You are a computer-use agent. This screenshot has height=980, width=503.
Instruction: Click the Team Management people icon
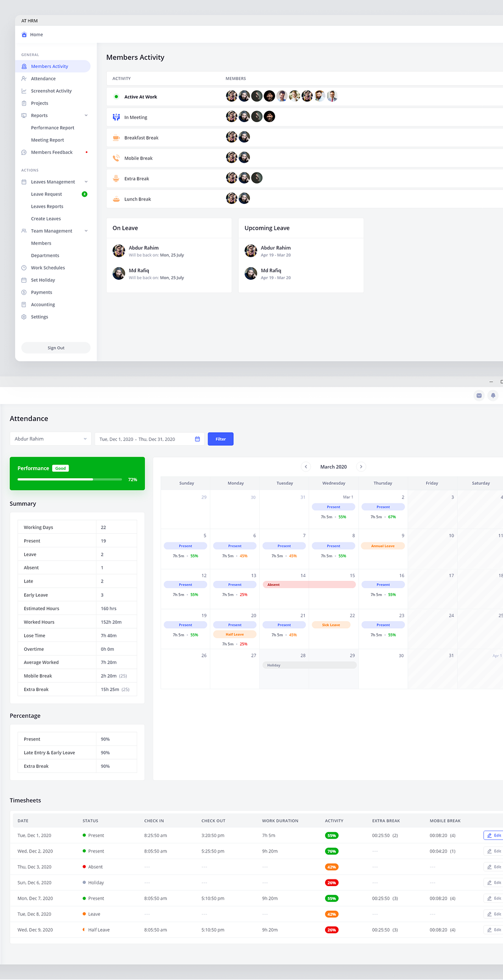[24, 231]
